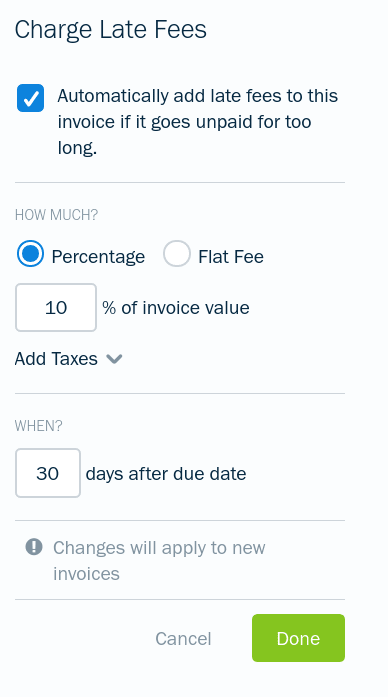Image resolution: width=388 pixels, height=697 pixels.
Task: Click the 'Changes will apply to new invoices' notice
Action: click(159, 561)
